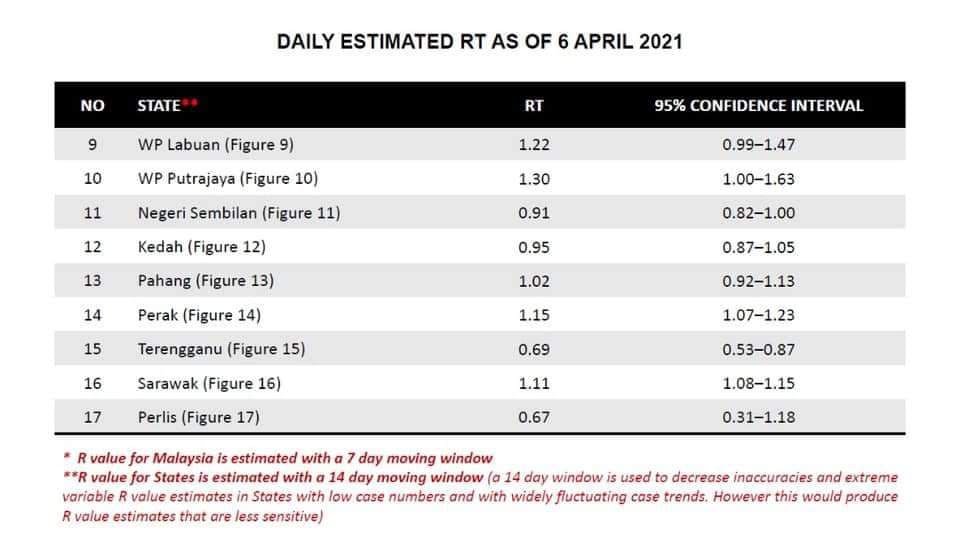
Task: Select the Terengganu (Figure 15) state cell
Action: (221, 349)
